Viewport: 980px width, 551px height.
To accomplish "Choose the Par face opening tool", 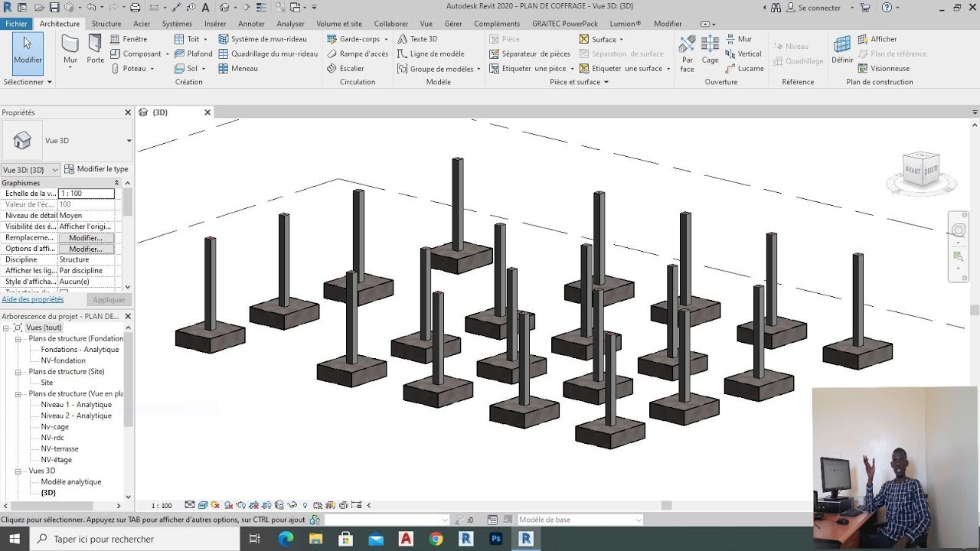I will [687, 52].
